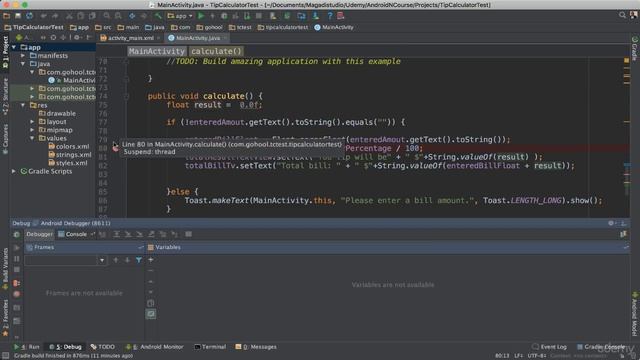Click the Debug app bug icon
640x360 pixels.
click(224, 16)
